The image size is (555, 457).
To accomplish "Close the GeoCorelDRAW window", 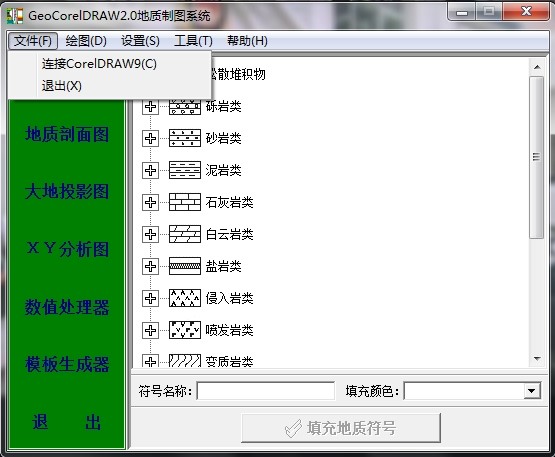I will (x=527, y=11).
